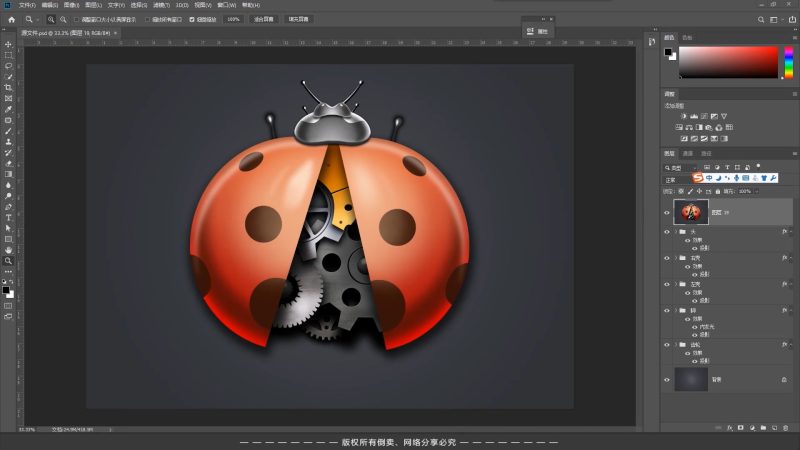The height and width of the screenshot is (450, 800).
Task: Switch to the 通道 tab in the Layers panel
Action: [x=688, y=154]
